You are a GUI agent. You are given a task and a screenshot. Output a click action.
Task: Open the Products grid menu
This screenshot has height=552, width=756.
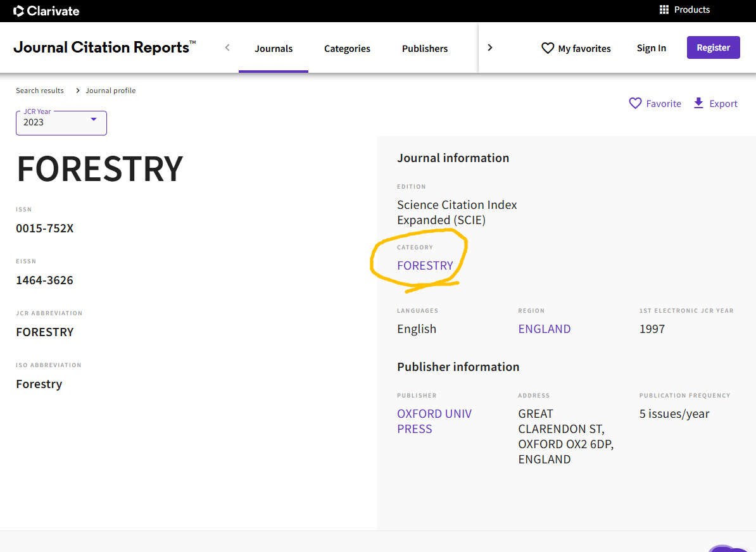[684, 9]
